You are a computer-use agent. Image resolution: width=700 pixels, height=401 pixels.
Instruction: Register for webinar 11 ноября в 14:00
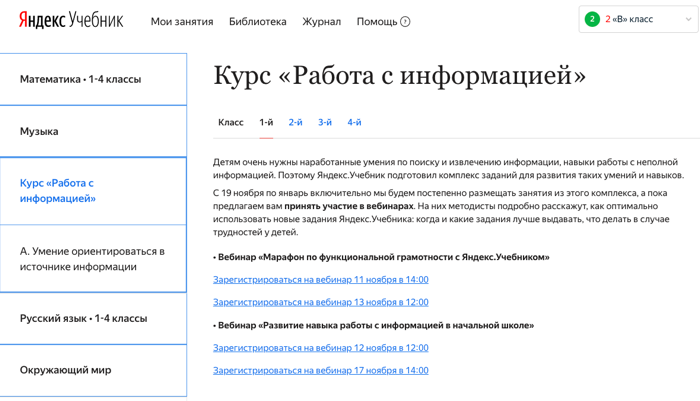click(x=321, y=280)
